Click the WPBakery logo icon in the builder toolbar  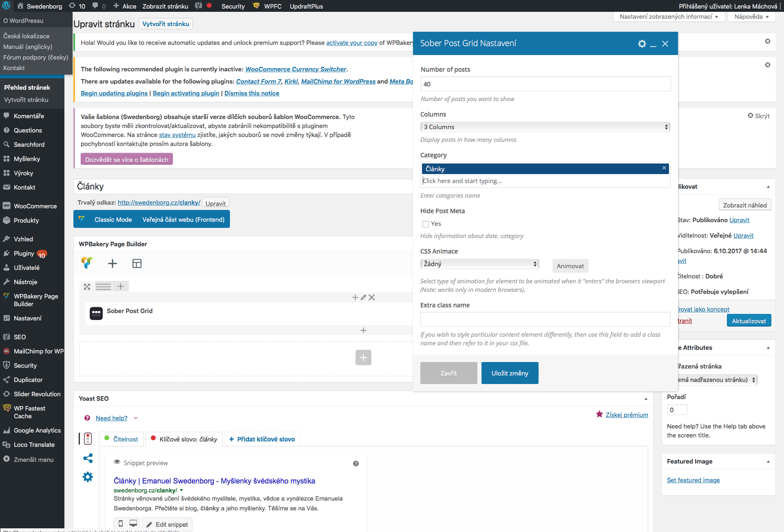(x=87, y=263)
